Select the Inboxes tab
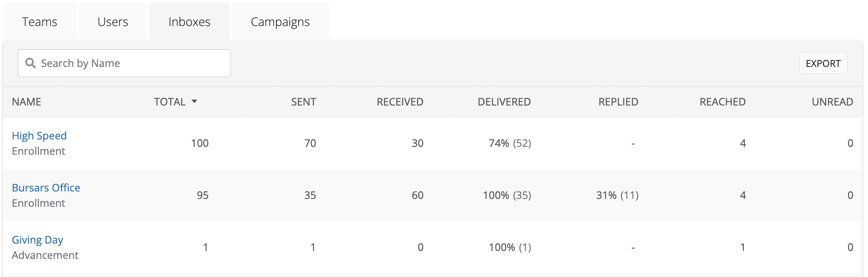This screenshot has width=868, height=277. tap(189, 22)
